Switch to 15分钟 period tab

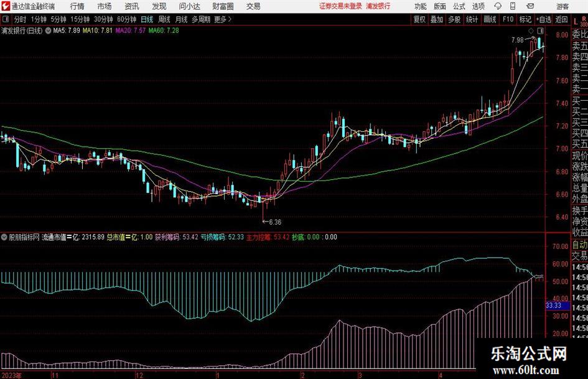(x=80, y=19)
